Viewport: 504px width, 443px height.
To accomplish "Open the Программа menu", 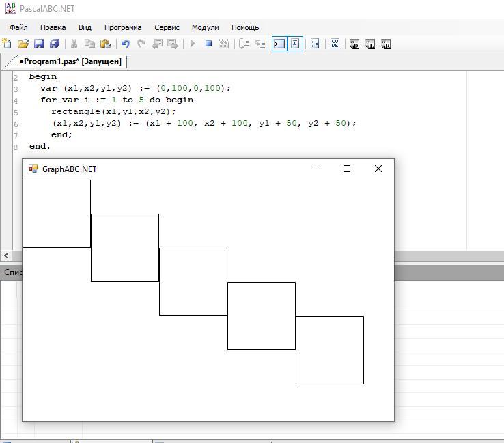I will [x=123, y=27].
